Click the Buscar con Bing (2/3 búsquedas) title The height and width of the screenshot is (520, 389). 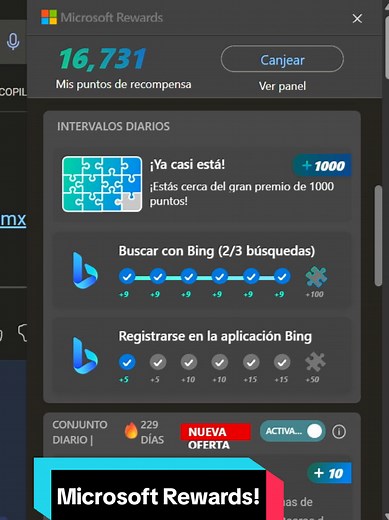217,251
